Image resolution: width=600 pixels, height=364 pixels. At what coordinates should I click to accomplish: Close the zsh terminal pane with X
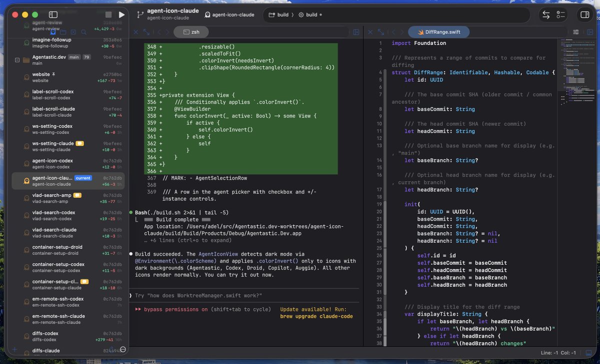pos(136,32)
